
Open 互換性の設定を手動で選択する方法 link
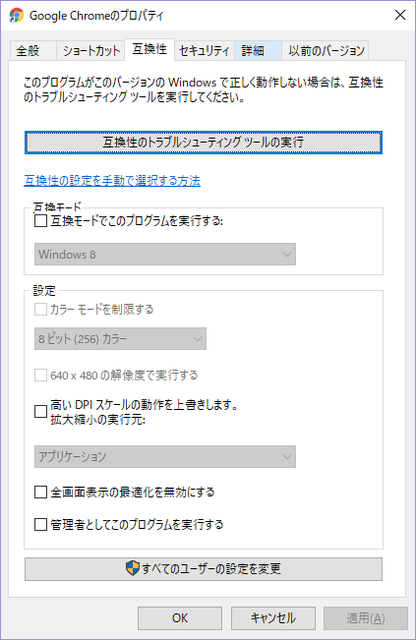(x=112, y=180)
